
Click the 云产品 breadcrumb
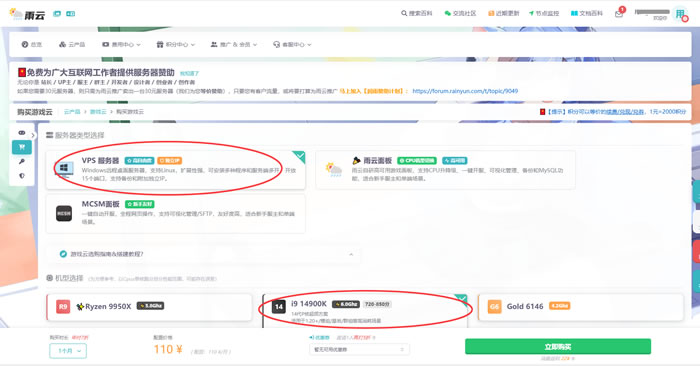pyautogui.click(x=72, y=112)
